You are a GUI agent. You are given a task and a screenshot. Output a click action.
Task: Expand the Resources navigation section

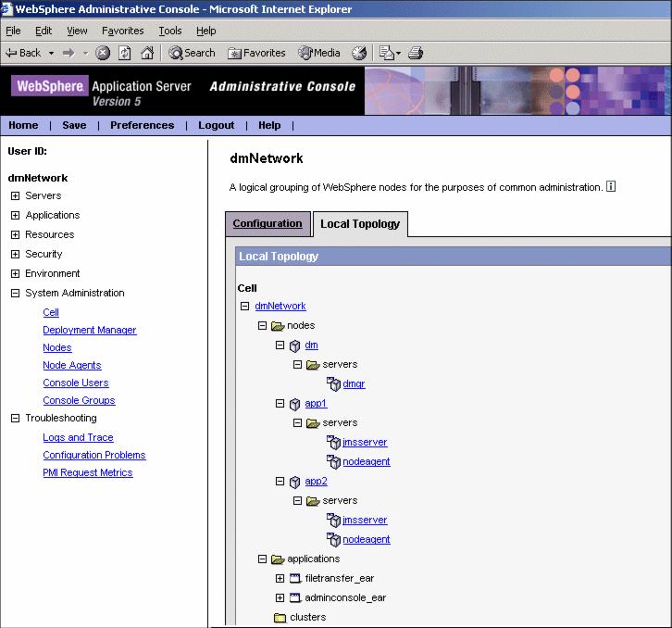coord(15,234)
